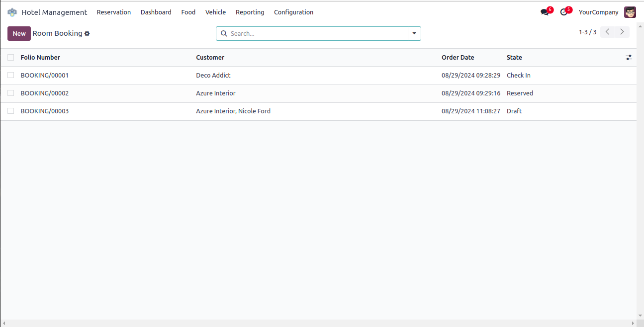Click the Reserved state cell

coord(520,93)
